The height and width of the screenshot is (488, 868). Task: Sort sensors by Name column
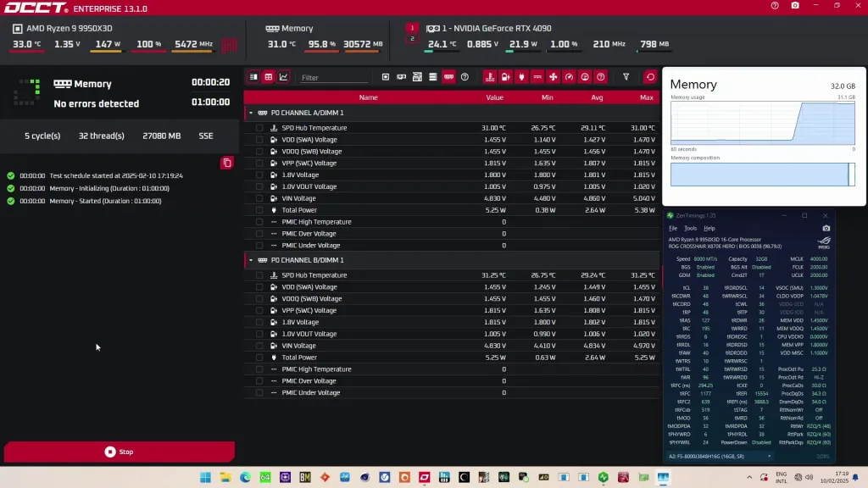(x=368, y=97)
